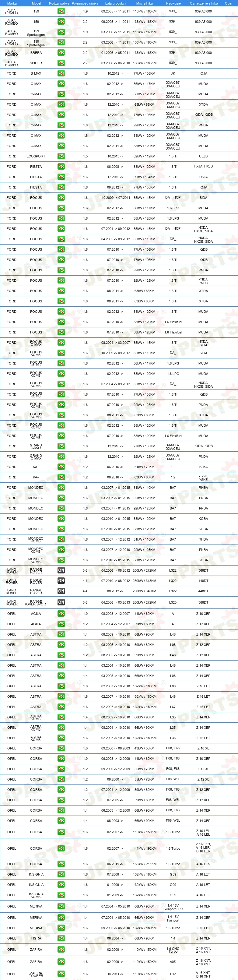Click the ON diesel icon in the 230kW Range Rover row

pos(61,580)
